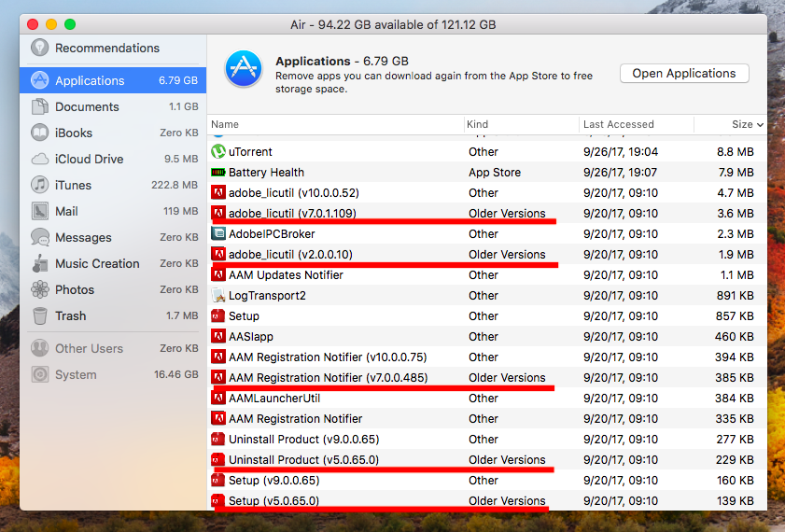
Task: Click the window title storage text
Action: (393, 24)
